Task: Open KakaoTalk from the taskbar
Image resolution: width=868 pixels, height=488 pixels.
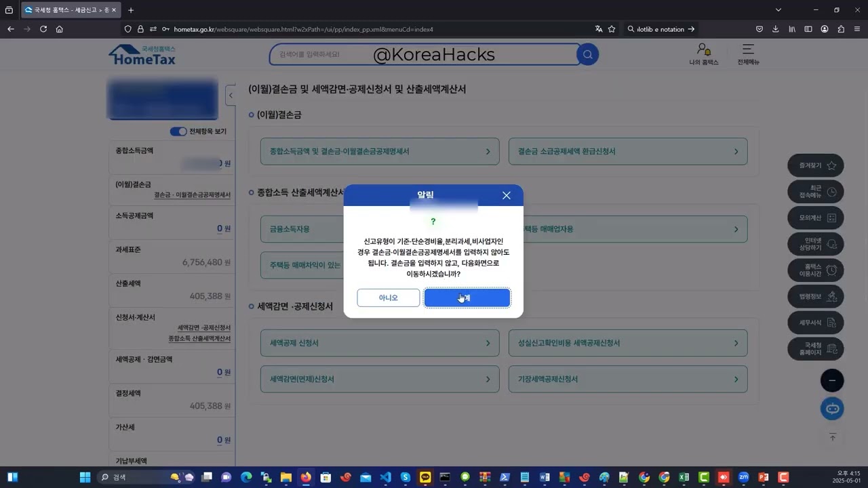Action: click(425, 477)
